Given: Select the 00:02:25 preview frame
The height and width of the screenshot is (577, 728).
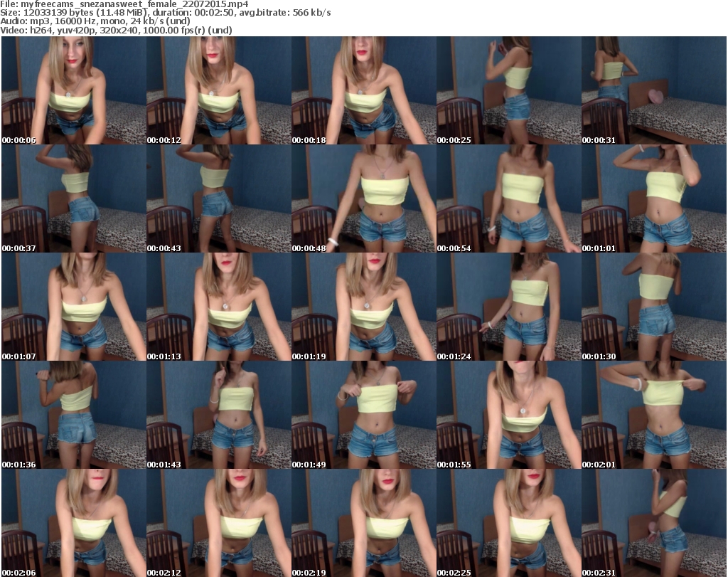Looking at the screenshot, I should click(x=509, y=523).
